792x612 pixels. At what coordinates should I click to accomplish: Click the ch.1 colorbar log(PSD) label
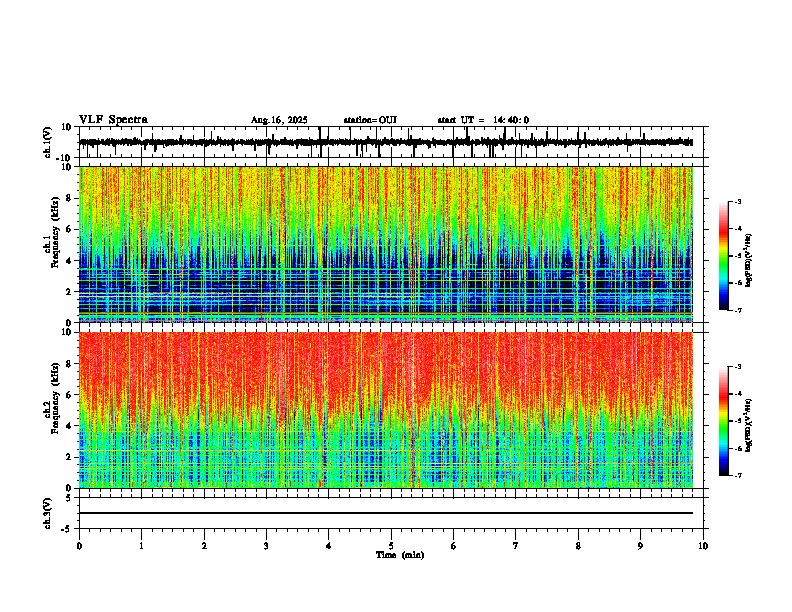tap(749, 261)
